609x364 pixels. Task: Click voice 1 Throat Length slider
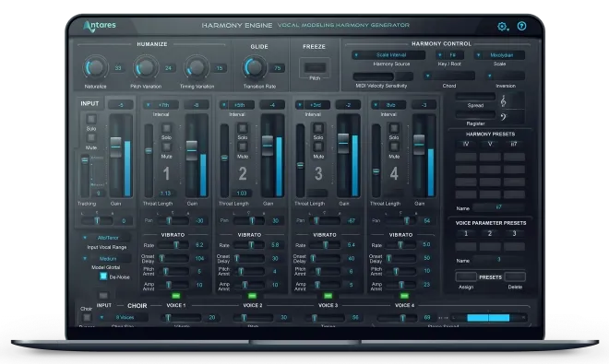pyautogui.click(x=149, y=160)
